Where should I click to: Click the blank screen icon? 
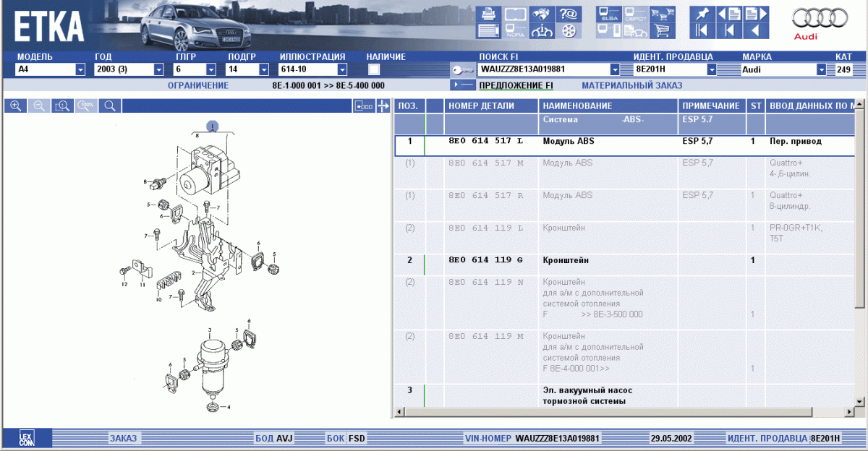point(515,14)
